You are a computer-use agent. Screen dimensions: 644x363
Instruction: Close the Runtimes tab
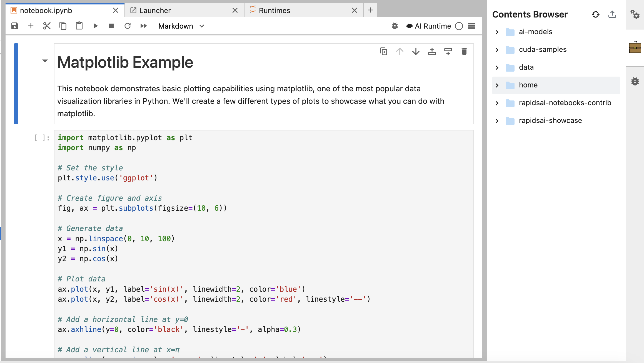coord(355,11)
